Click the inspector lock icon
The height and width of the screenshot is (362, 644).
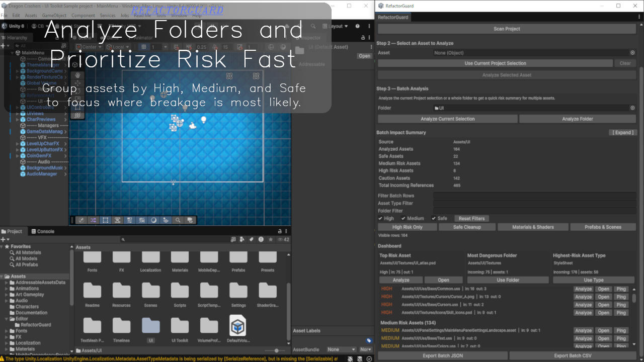[363, 38]
